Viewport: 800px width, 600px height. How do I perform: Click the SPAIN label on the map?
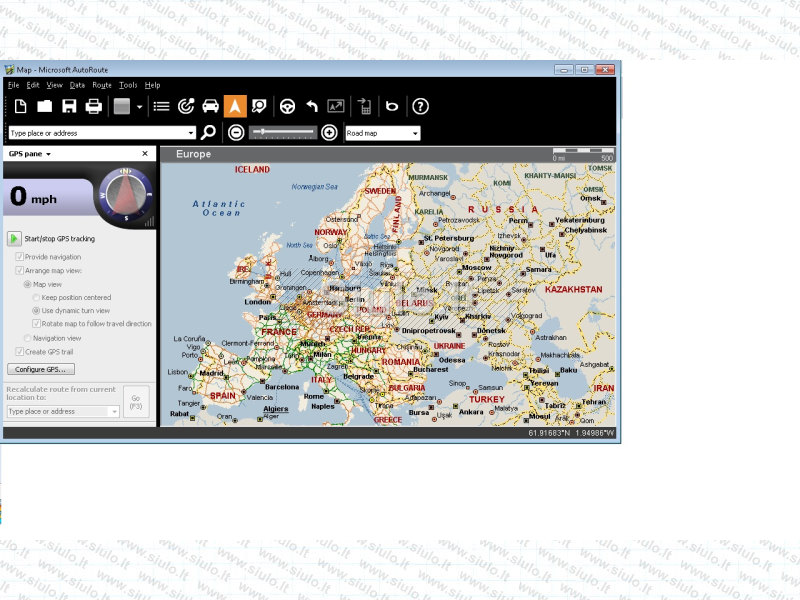coord(222,395)
